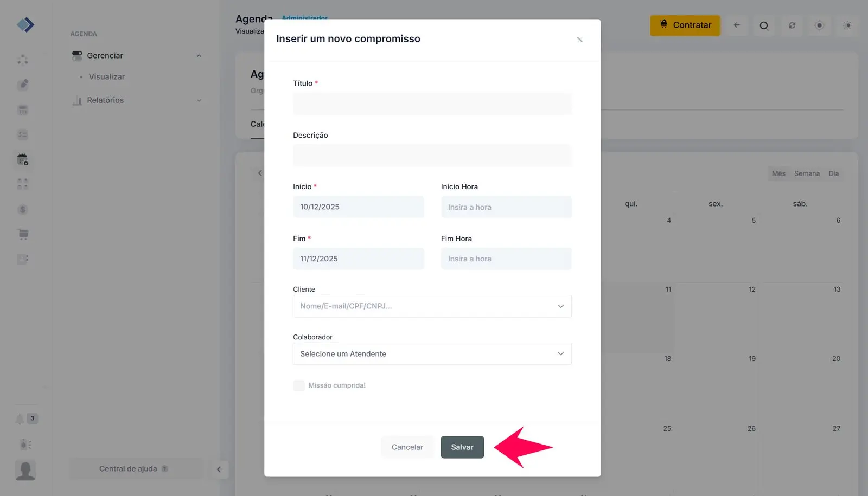Open the Cliente dropdown
Screen dimensions: 868x496
point(432,306)
